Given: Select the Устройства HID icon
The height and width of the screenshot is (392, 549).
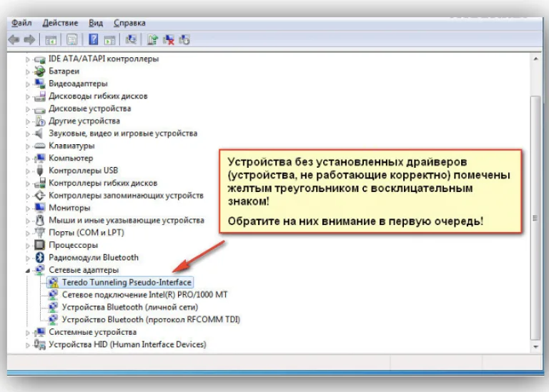Looking at the screenshot, I should [x=39, y=345].
